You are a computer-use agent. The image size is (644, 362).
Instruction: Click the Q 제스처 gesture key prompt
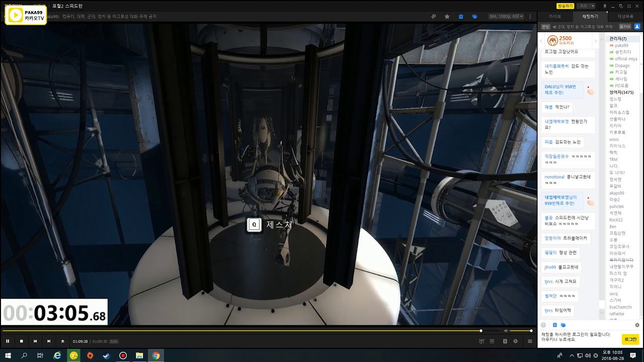(x=269, y=225)
